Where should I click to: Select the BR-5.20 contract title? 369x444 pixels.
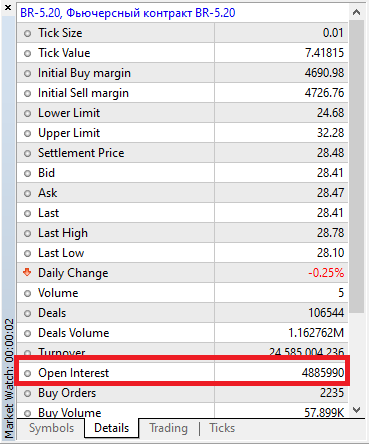128,13
